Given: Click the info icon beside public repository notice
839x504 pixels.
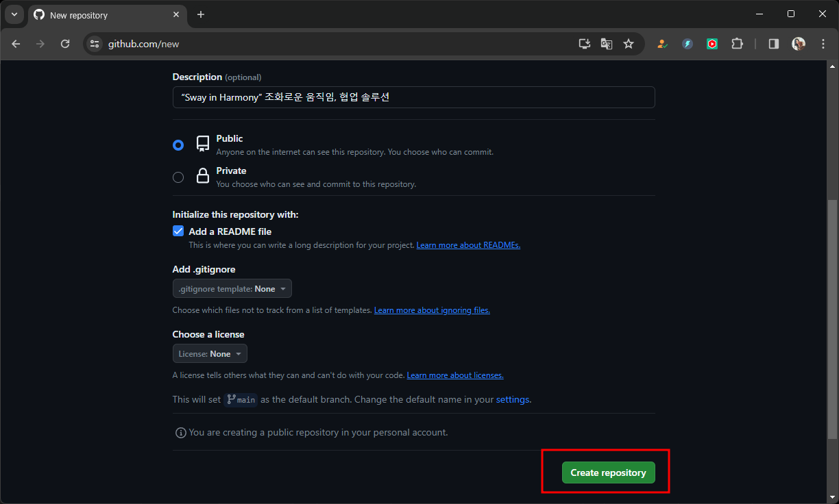Looking at the screenshot, I should pyautogui.click(x=181, y=433).
